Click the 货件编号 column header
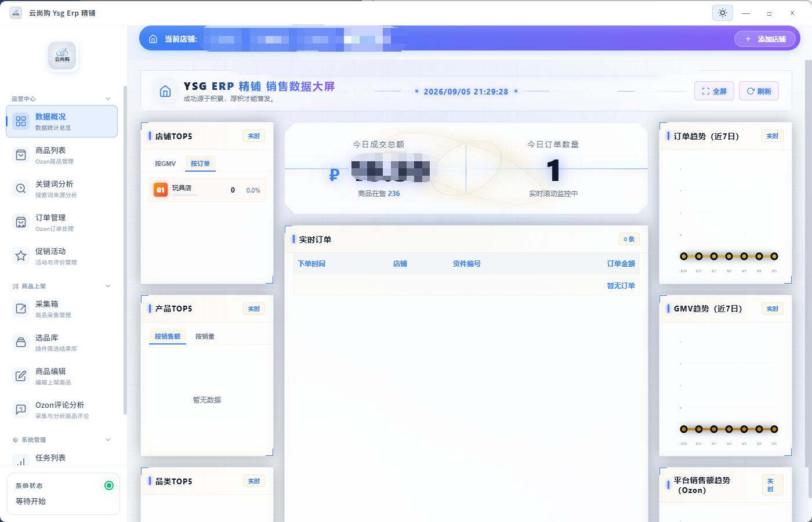This screenshot has width=812, height=522. click(x=467, y=264)
